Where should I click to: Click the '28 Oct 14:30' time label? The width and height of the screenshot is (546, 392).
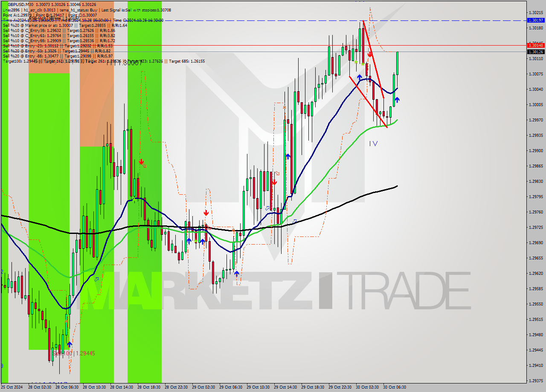pyautogui.click(x=122, y=387)
